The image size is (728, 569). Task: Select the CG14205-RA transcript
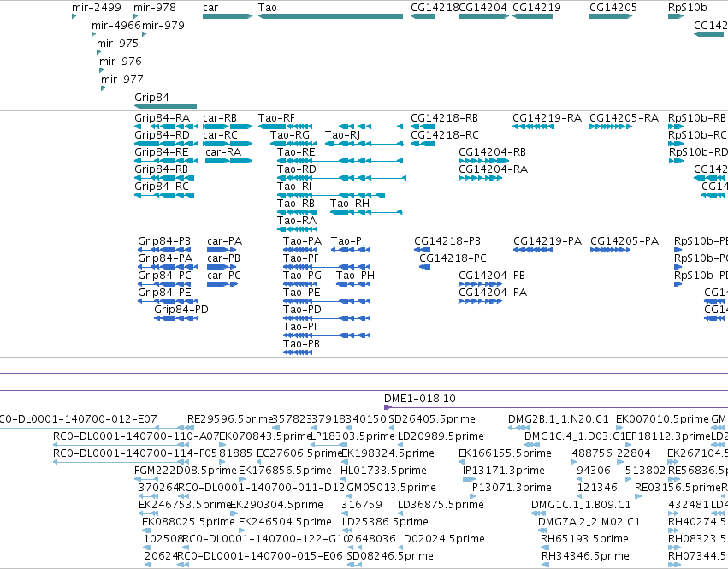pos(611,127)
